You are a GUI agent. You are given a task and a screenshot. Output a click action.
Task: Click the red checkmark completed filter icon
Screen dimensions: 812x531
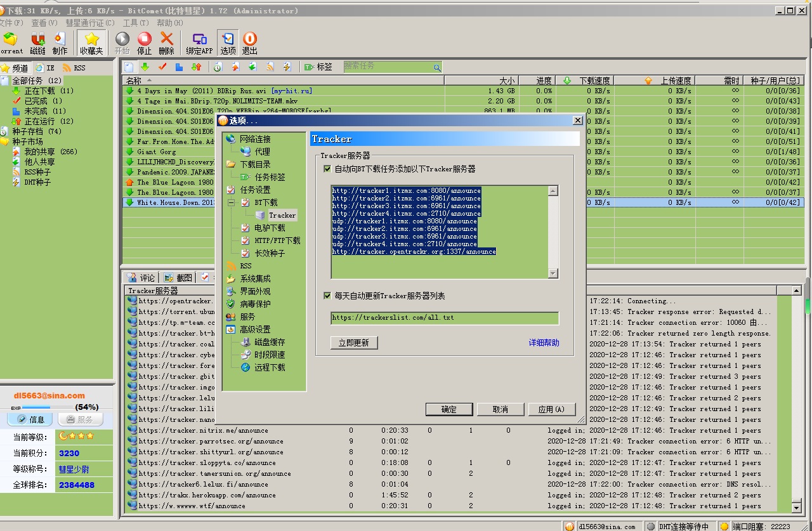click(162, 67)
